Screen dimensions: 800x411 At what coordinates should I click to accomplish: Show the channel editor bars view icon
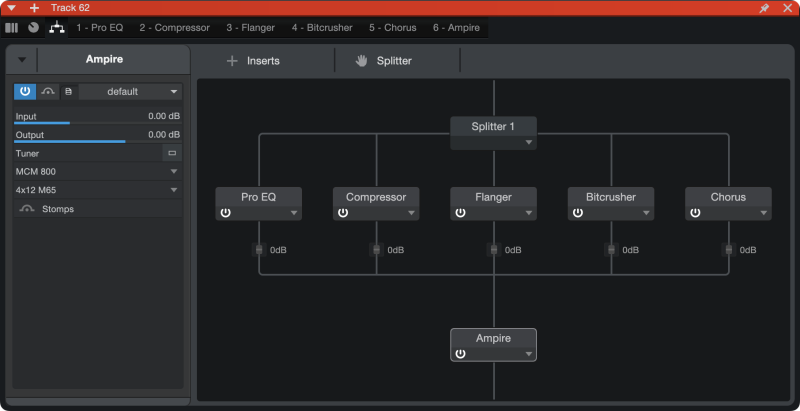coord(11,28)
